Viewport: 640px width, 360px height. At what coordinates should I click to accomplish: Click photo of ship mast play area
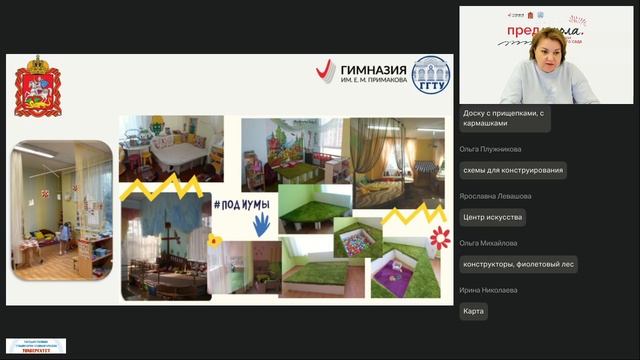167,247
